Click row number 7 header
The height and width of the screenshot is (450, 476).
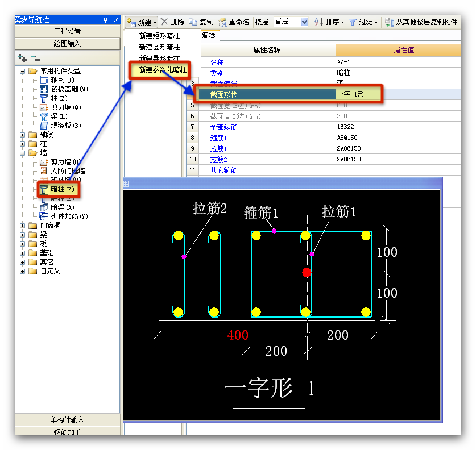click(x=192, y=127)
